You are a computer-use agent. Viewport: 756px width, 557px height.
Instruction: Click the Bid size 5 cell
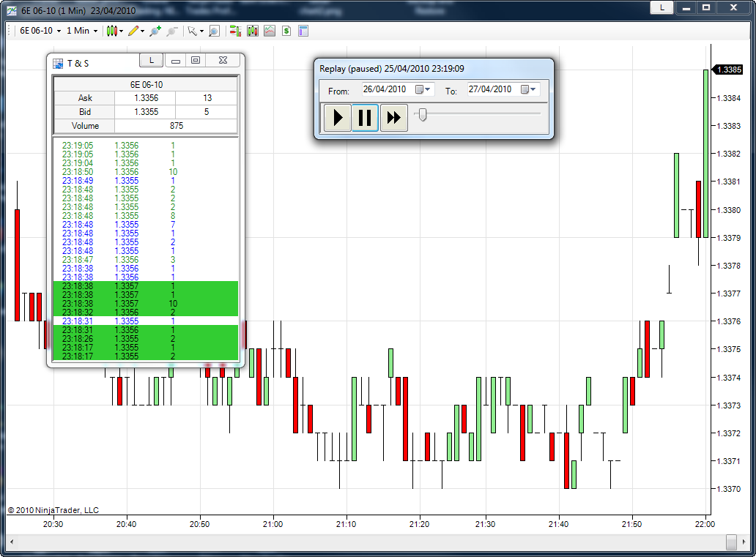coord(207,112)
